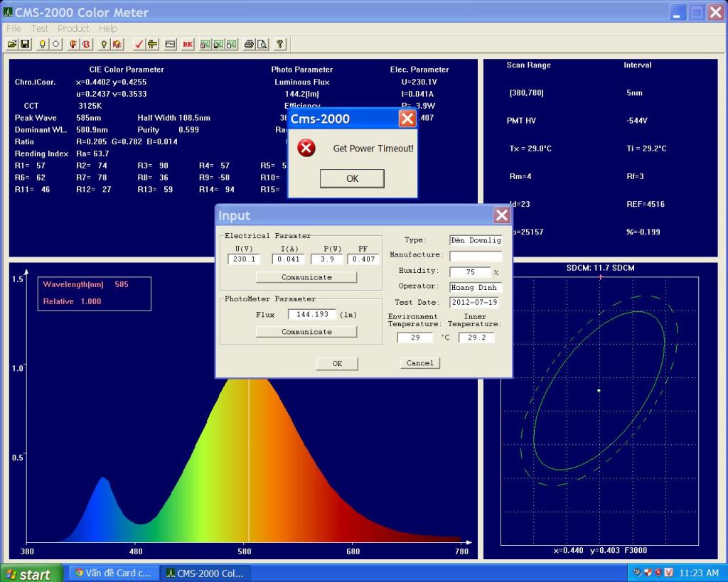This screenshot has height=582, width=728.
Task: Open the Product menu
Action: coord(73,28)
